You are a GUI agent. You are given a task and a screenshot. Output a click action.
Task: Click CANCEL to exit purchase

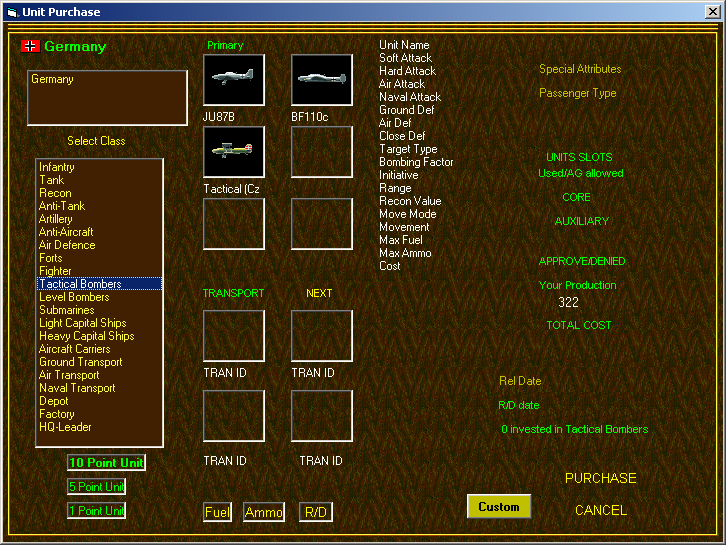coord(601,510)
